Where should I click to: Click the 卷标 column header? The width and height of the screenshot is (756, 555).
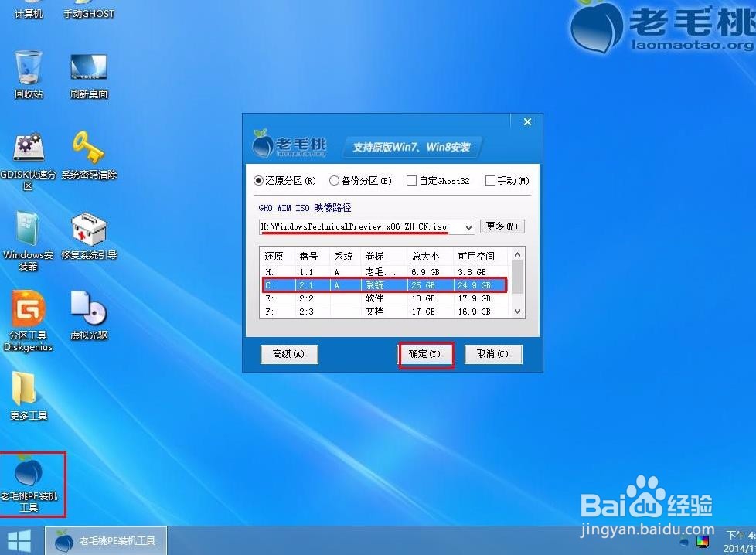(383, 257)
